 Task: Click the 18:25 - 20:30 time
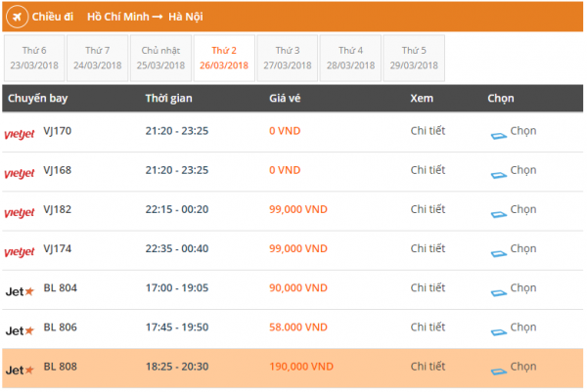177,367
